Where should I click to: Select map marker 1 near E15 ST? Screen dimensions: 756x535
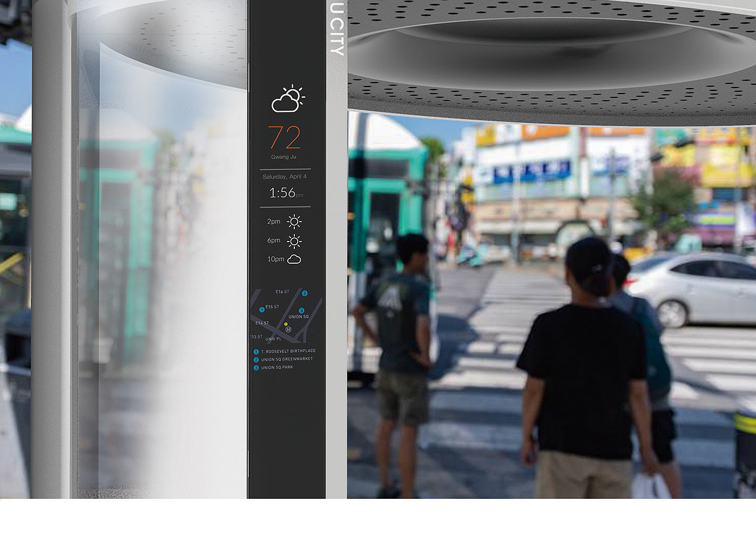(x=262, y=310)
